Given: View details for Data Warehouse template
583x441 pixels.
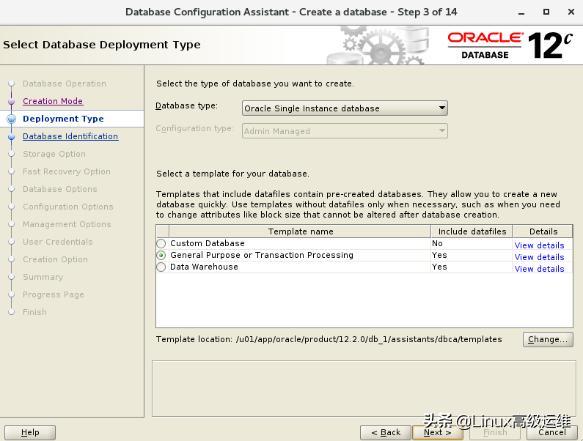Looking at the screenshot, I should pyautogui.click(x=539, y=269).
